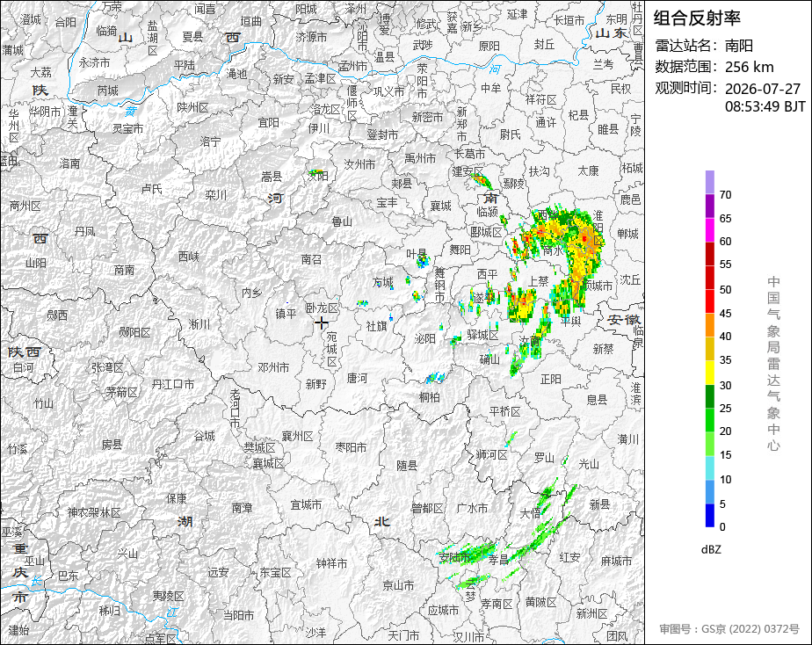Viewport: 812px width, 645px height.
Task: Click the 南漳 label
Action: click(242, 507)
